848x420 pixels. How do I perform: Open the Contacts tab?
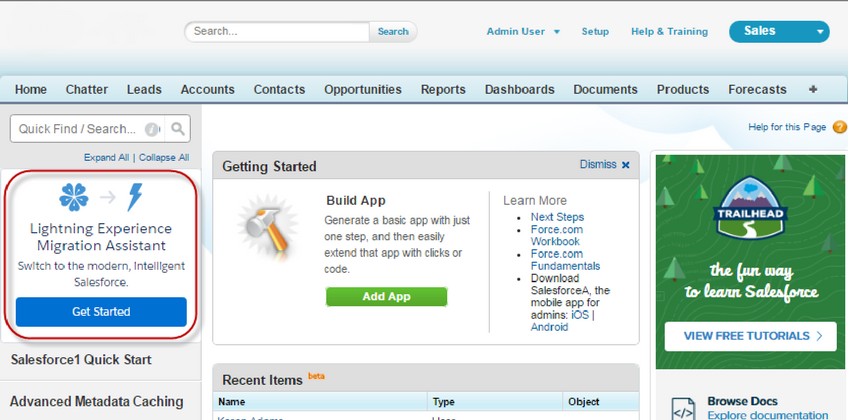(280, 90)
